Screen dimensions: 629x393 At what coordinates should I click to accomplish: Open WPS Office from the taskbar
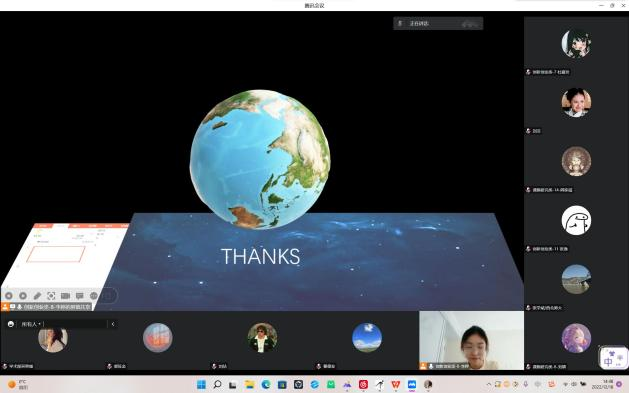click(x=396, y=385)
